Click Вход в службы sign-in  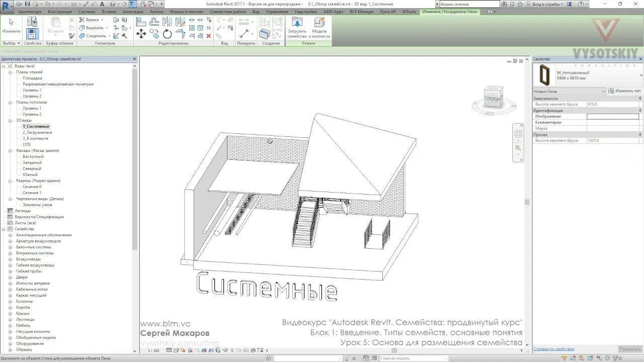coord(546,4)
